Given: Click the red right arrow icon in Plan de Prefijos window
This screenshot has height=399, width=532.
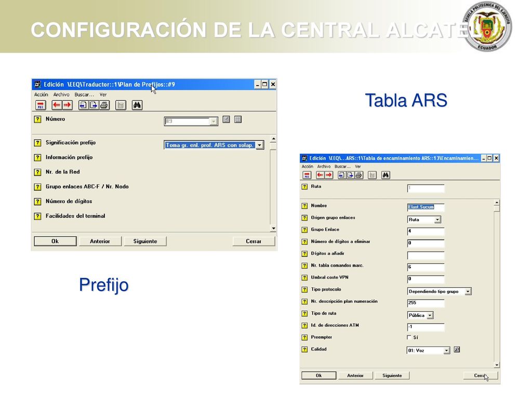Looking at the screenshot, I should click(67, 105).
